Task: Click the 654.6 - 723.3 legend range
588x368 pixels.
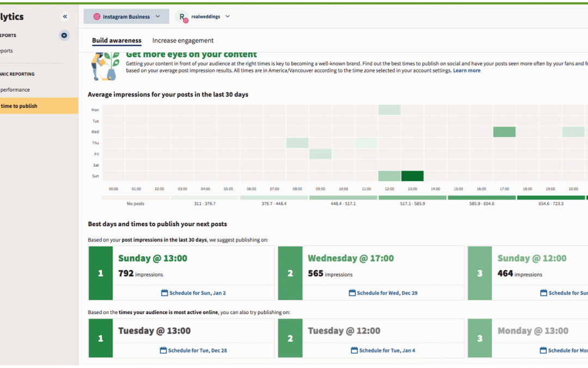Action: tap(551, 203)
